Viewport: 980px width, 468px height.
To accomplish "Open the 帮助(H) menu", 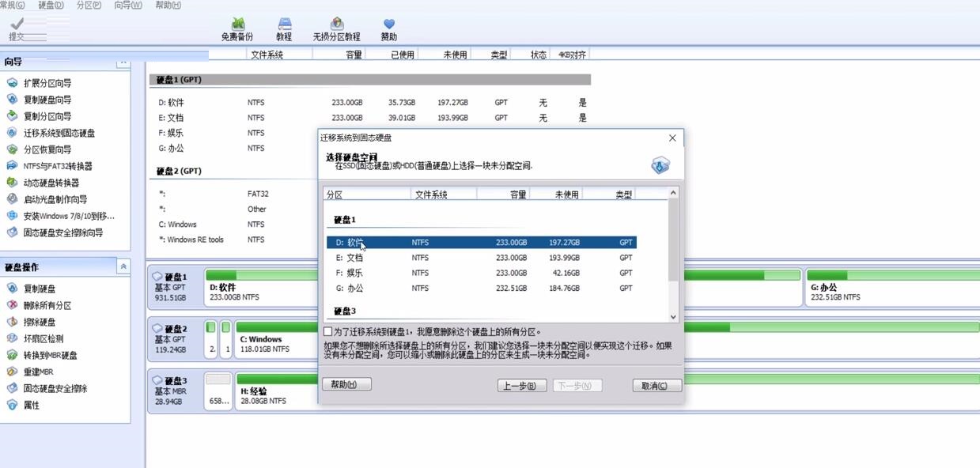I will (168, 6).
